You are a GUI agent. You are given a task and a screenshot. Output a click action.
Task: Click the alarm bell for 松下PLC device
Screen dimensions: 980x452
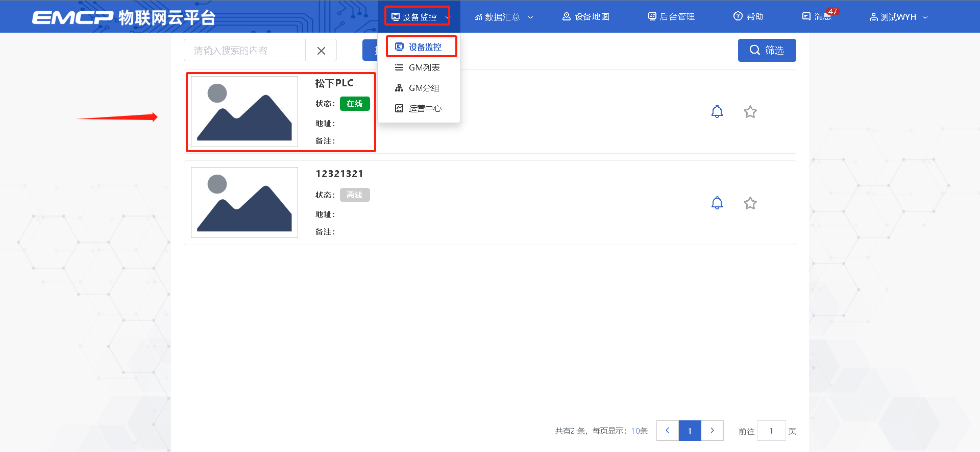tap(717, 111)
